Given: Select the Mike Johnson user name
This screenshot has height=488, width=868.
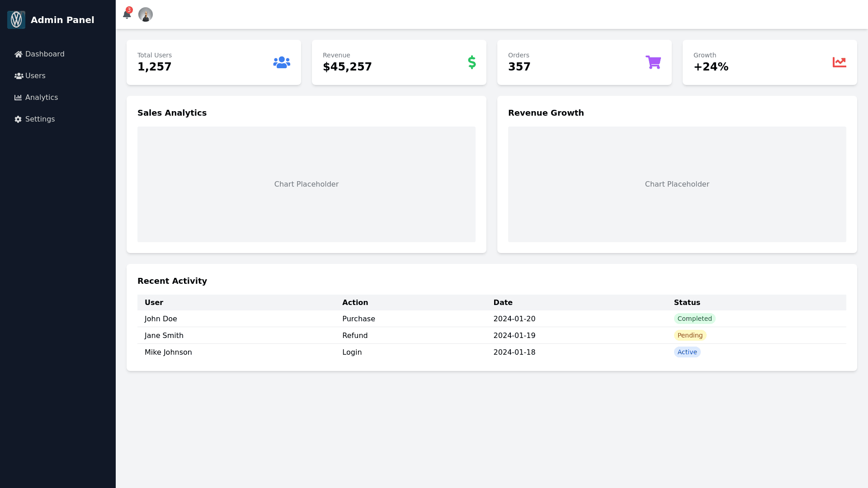Looking at the screenshot, I should pyautogui.click(x=168, y=352).
